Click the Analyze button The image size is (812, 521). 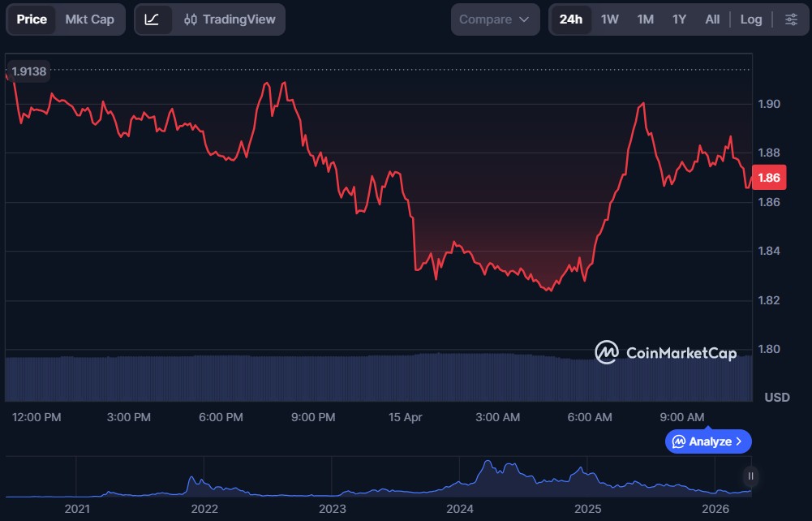[x=708, y=441]
